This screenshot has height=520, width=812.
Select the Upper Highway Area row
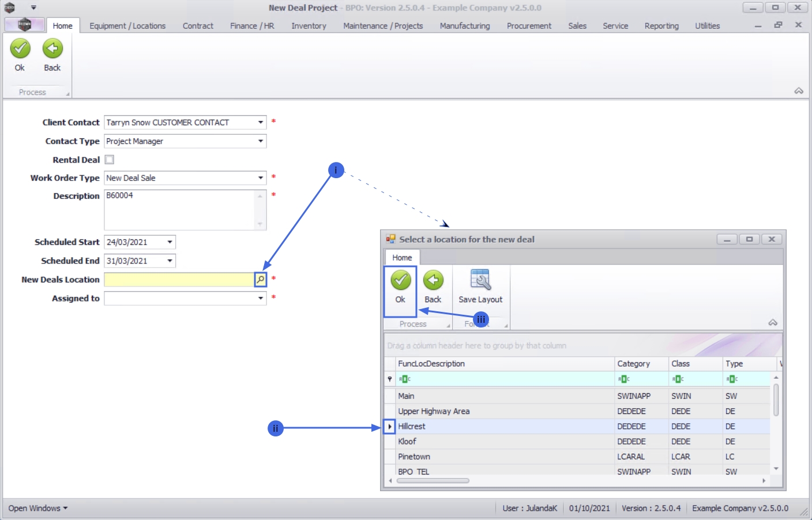pyautogui.click(x=577, y=412)
